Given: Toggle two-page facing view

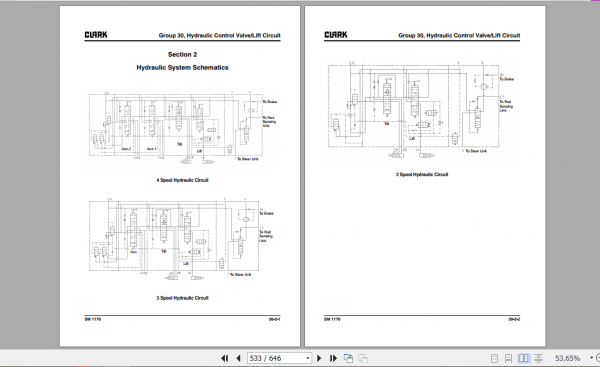Looking at the screenshot, I should 523,358.
